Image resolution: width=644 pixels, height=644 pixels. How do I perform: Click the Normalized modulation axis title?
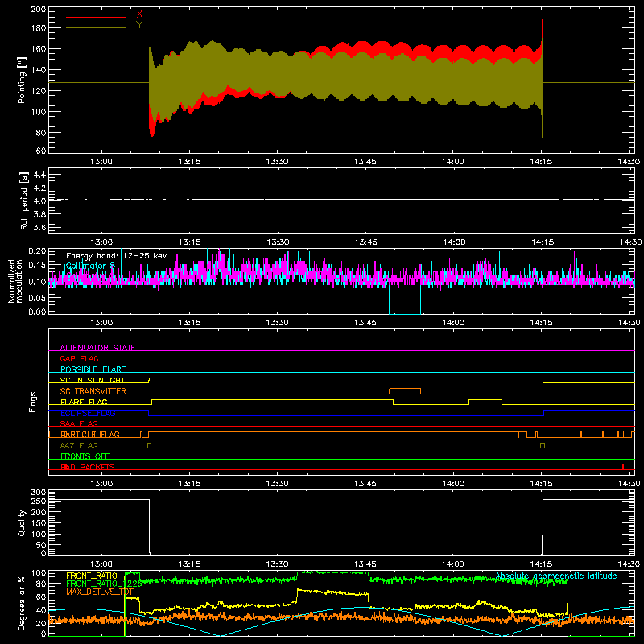pos(15,281)
